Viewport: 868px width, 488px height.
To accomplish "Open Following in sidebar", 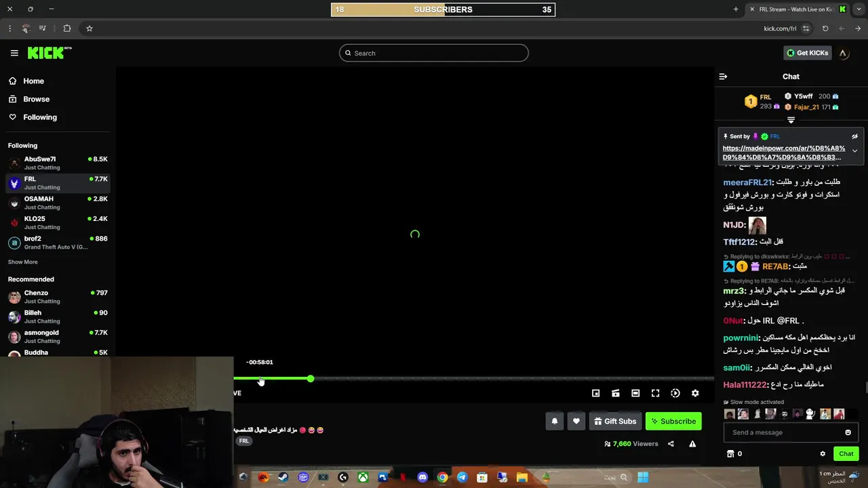I will pos(33,117).
